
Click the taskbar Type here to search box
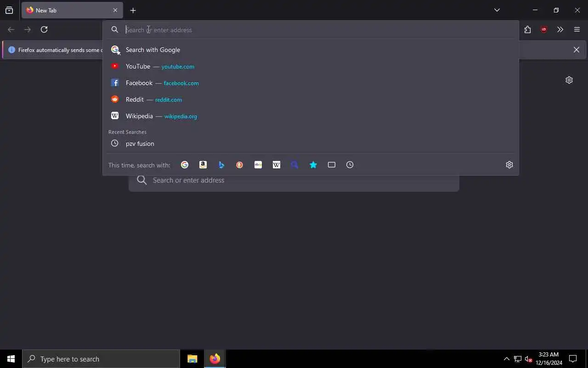pyautogui.click(x=101, y=359)
